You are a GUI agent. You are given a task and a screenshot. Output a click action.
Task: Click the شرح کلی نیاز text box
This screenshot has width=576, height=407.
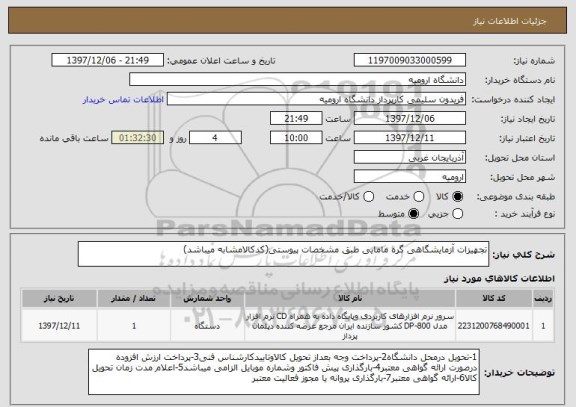click(x=283, y=254)
